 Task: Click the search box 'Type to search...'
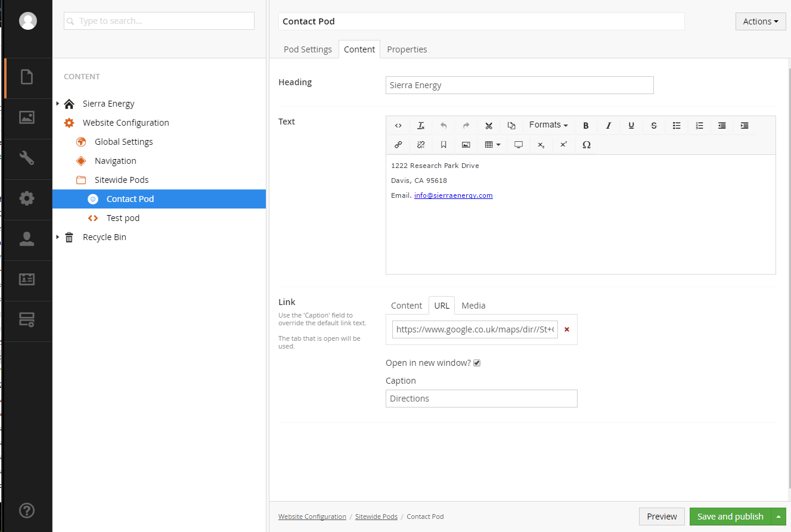[x=159, y=21]
